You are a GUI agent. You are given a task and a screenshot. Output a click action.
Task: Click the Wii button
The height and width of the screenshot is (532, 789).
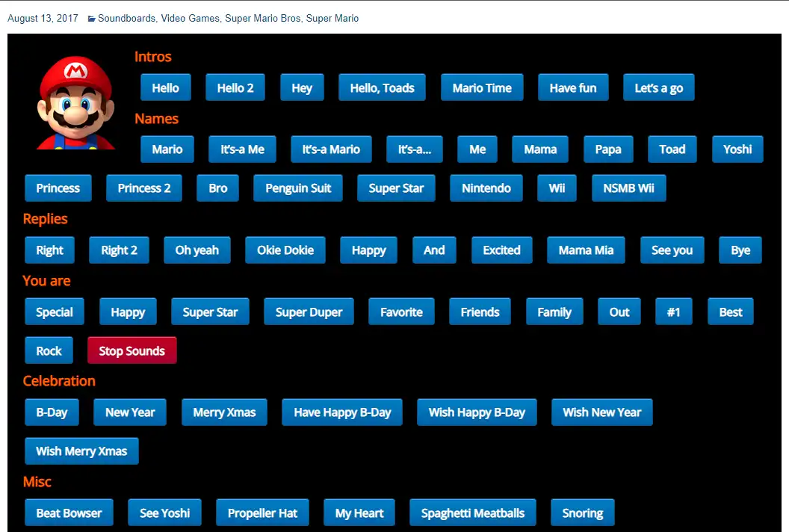557,188
